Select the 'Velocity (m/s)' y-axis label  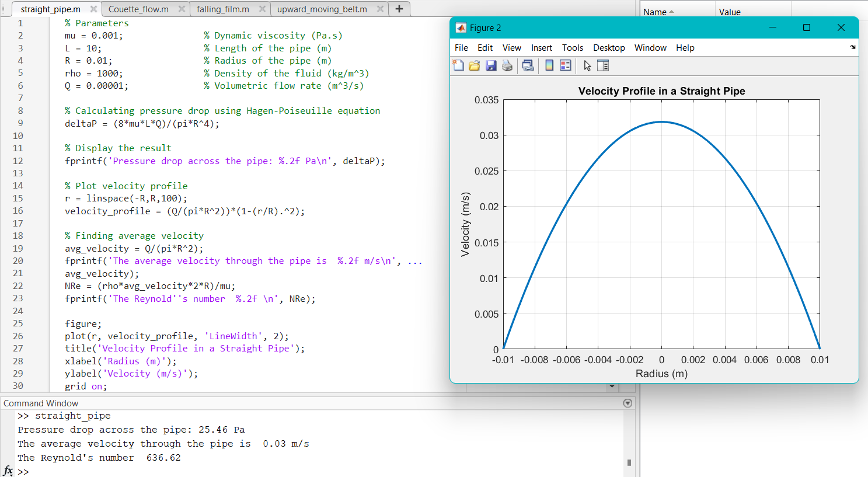(465, 225)
